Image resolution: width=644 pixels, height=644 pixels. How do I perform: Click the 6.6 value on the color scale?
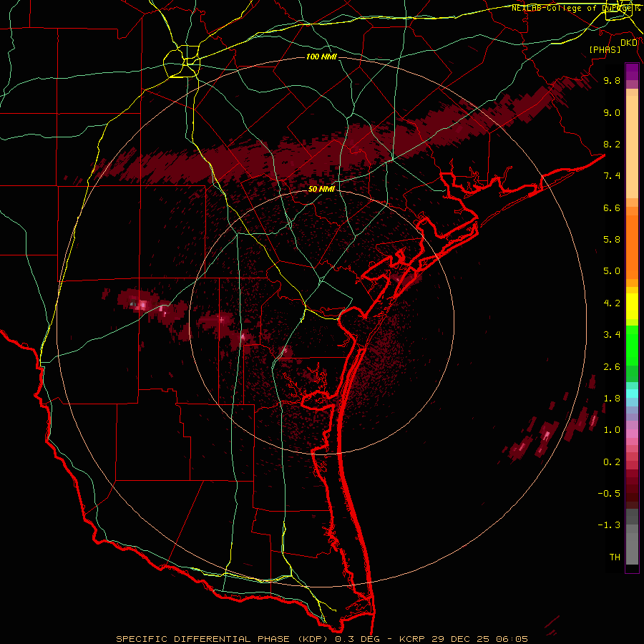click(x=612, y=208)
